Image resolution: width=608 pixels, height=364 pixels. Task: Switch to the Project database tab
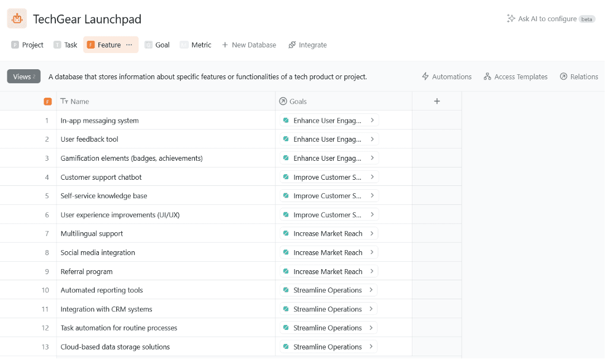pos(27,45)
